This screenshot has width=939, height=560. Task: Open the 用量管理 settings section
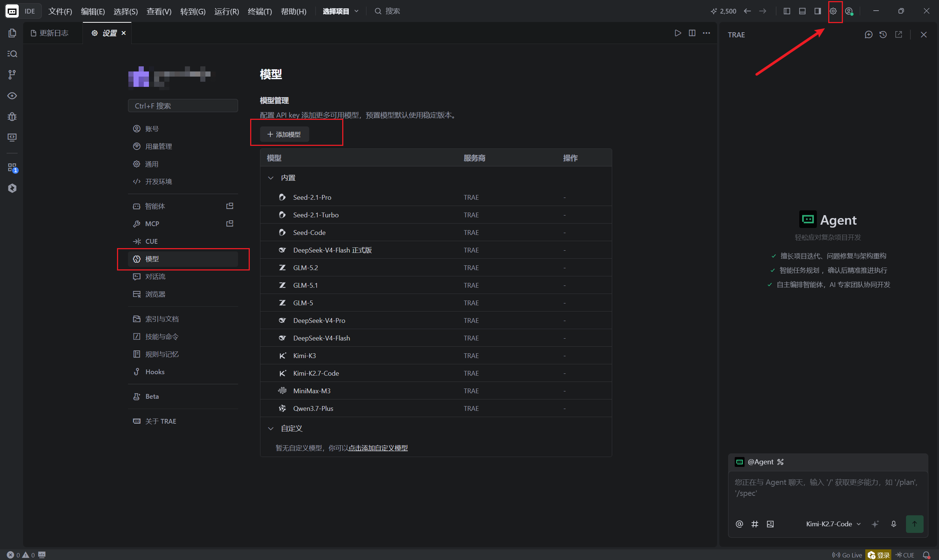183,147
